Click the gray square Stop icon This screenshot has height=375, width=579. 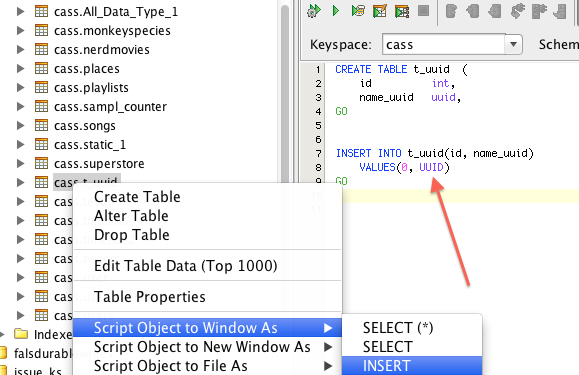point(424,11)
